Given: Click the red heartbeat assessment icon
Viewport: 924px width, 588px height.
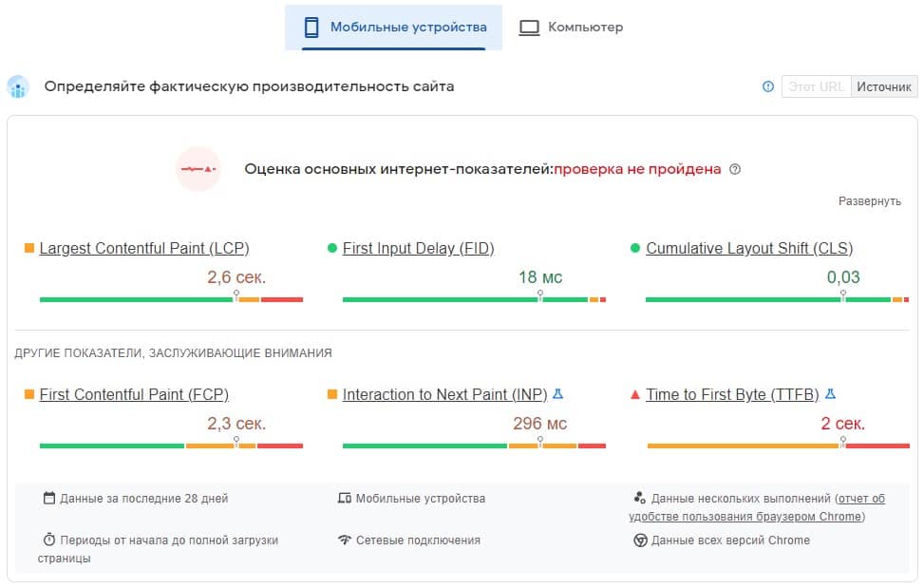Looking at the screenshot, I should tap(198, 169).
